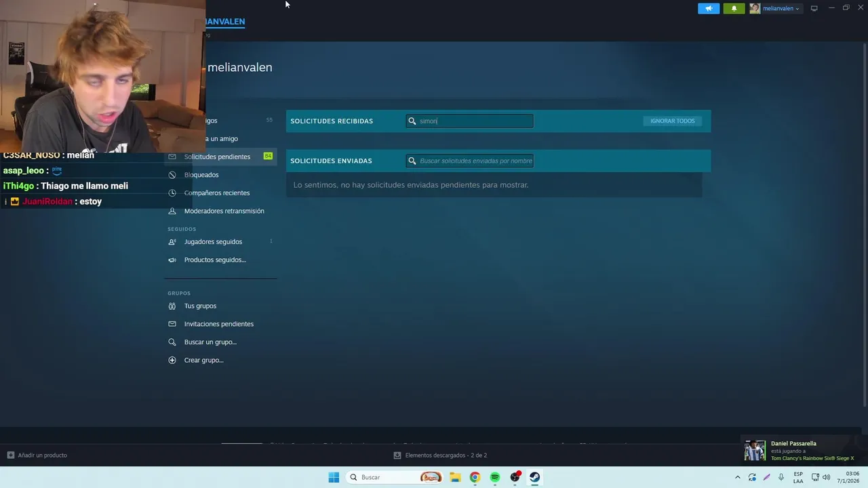
Task: Click the search icon beside Buscar un grupo
Action: pyautogui.click(x=172, y=342)
